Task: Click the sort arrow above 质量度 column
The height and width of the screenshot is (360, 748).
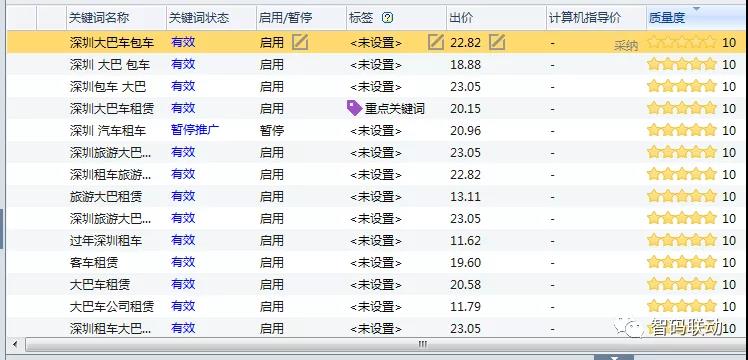Action: (696, 9)
